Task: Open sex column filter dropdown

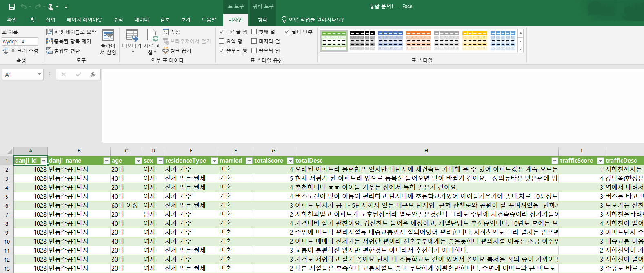Action: (160, 161)
